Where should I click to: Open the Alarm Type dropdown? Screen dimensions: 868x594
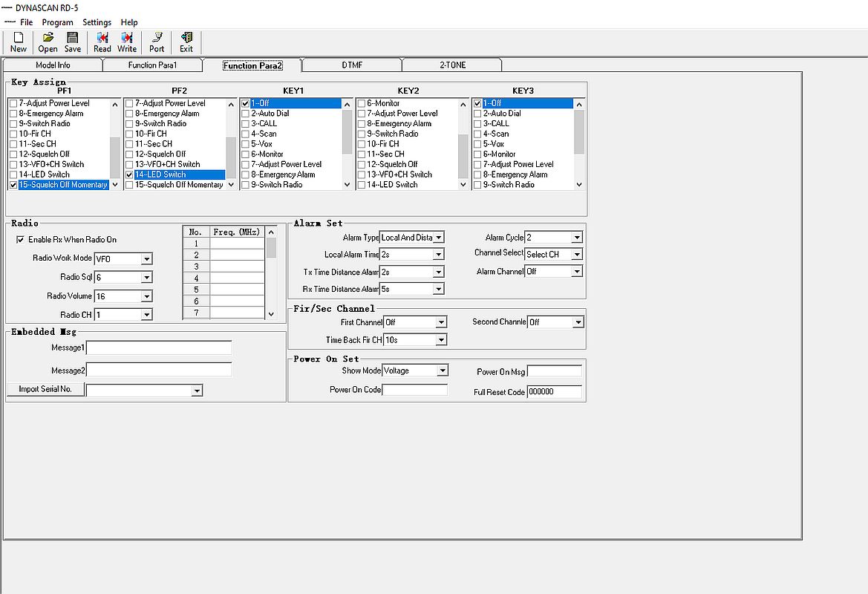click(x=438, y=238)
